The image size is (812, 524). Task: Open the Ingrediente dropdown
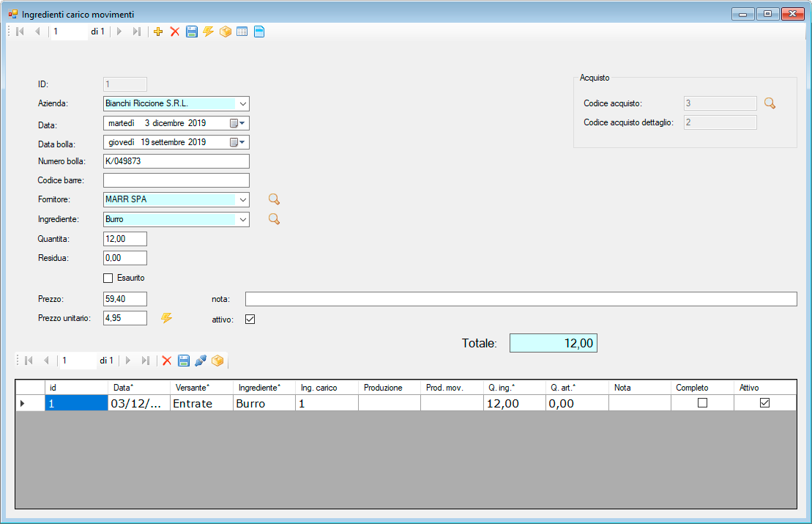click(242, 219)
